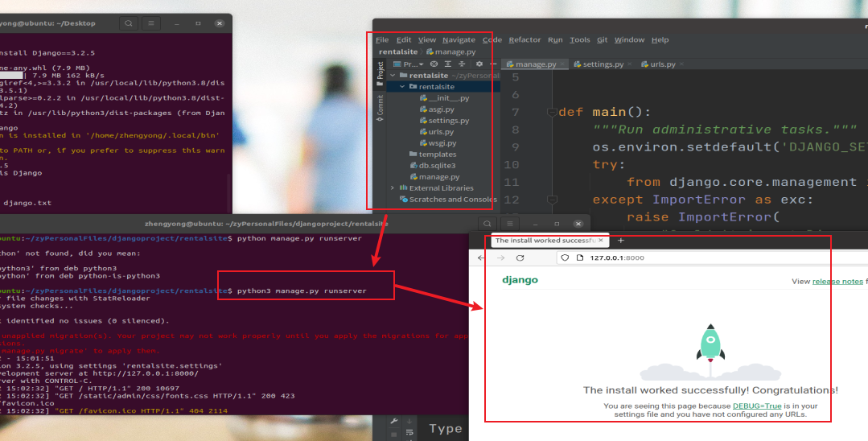Select Scratches and Consoles node
The height and width of the screenshot is (441, 868).
[448, 200]
